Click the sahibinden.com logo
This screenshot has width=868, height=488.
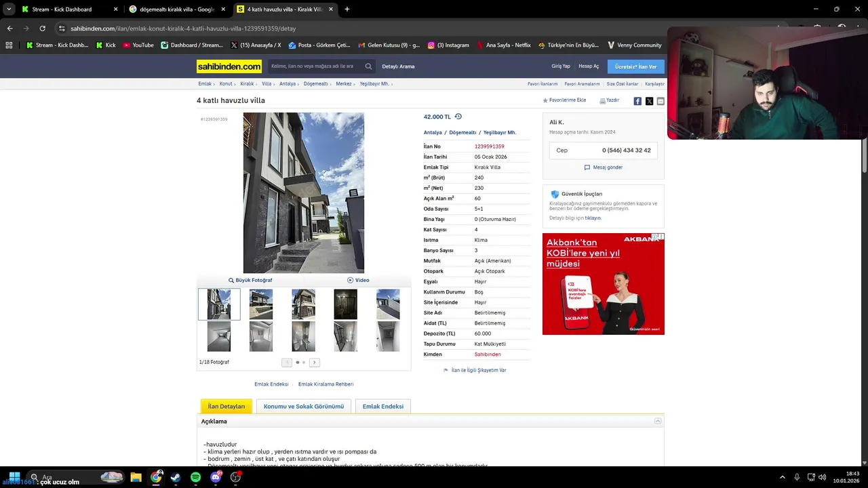[229, 66]
